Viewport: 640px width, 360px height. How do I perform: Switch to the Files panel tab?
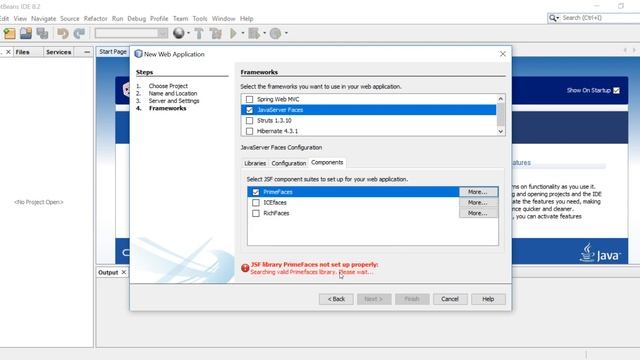(22, 52)
